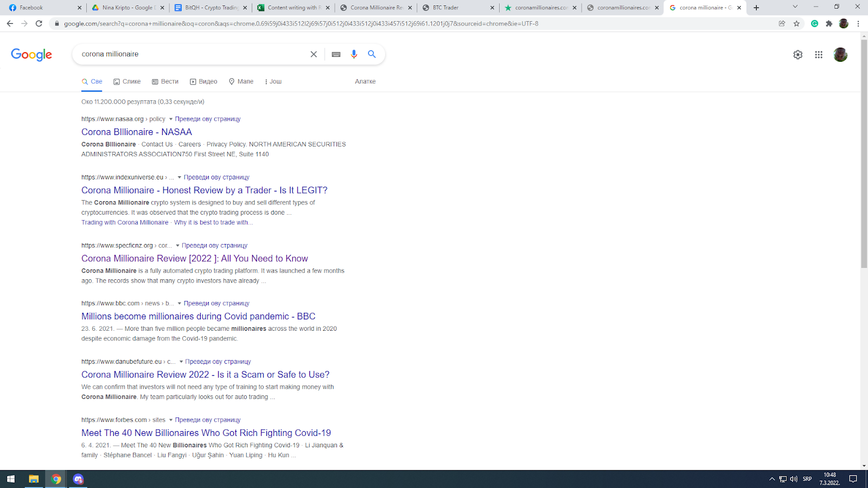View site information lock icon
This screenshot has width=868, height=488.
pos(56,23)
